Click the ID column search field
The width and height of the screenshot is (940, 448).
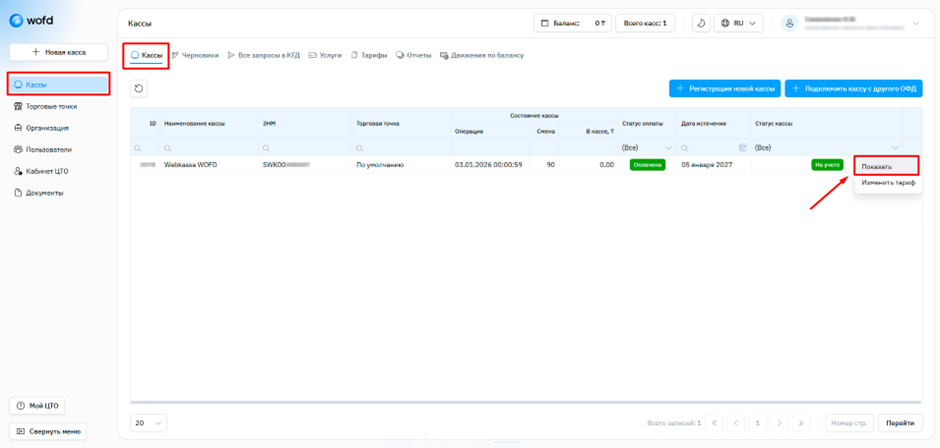coord(146,148)
